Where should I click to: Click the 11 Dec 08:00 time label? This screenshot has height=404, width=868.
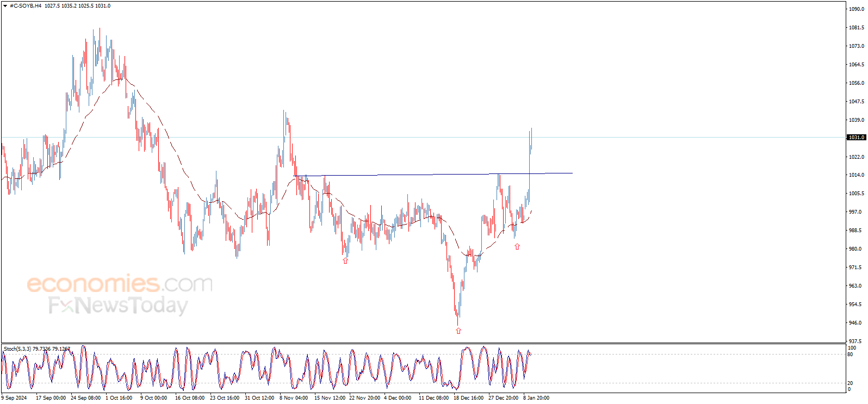(433, 398)
